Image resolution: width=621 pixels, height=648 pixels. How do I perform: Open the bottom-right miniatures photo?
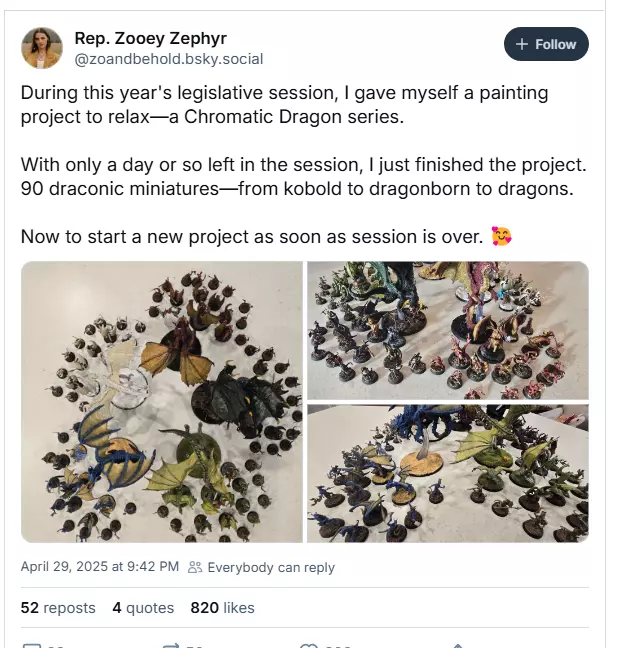click(448, 473)
